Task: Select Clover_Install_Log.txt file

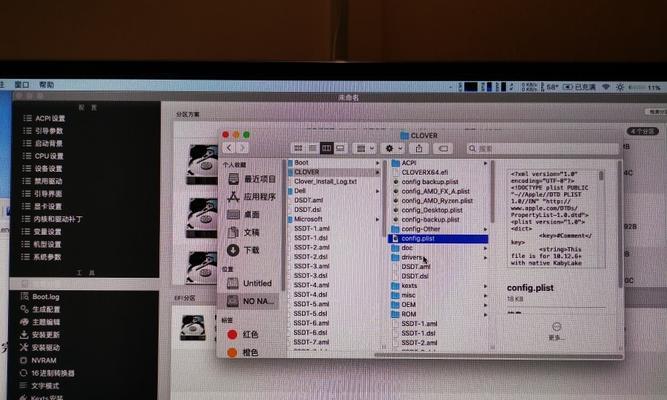Action: click(x=325, y=181)
